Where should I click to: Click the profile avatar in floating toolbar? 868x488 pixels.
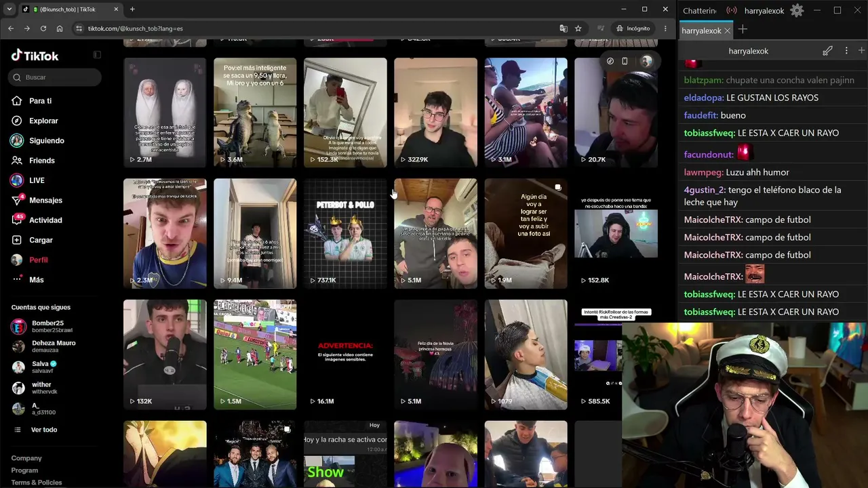tap(646, 61)
